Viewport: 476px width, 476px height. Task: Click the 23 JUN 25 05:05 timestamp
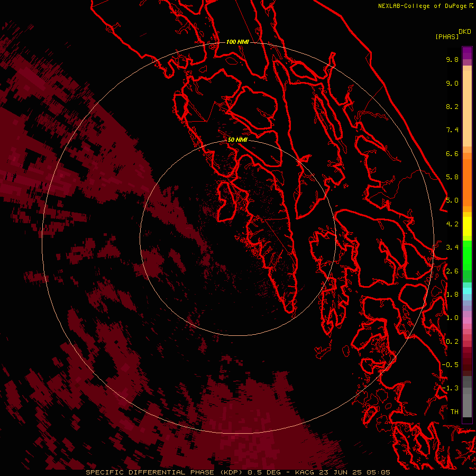click(x=354, y=472)
